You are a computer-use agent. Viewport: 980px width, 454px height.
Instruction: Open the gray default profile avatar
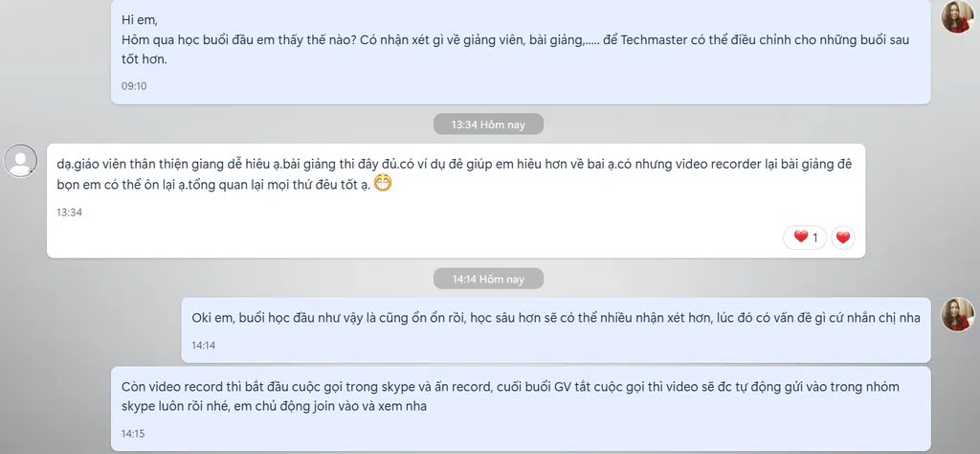21,161
